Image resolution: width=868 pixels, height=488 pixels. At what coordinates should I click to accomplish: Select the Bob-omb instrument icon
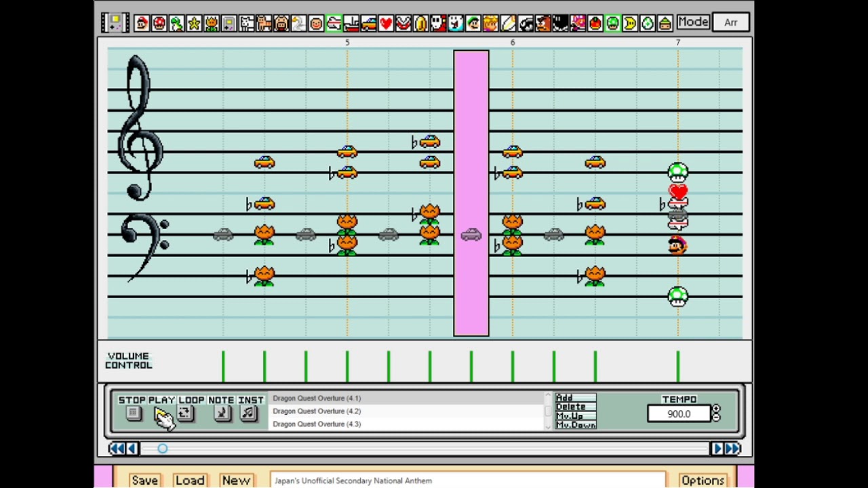560,24
